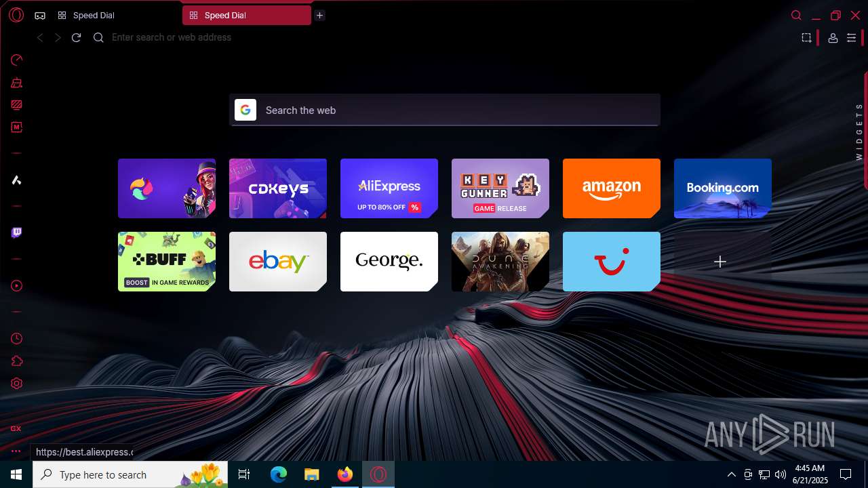The image size is (868, 488).
Task: Open Windows Start menu
Action: click(16, 474)
